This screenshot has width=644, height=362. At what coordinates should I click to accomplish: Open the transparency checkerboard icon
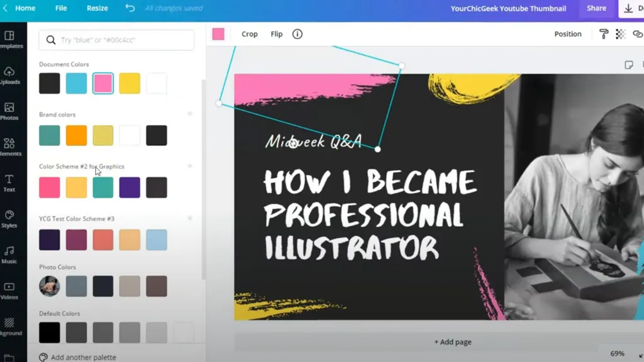pos(621,34)
